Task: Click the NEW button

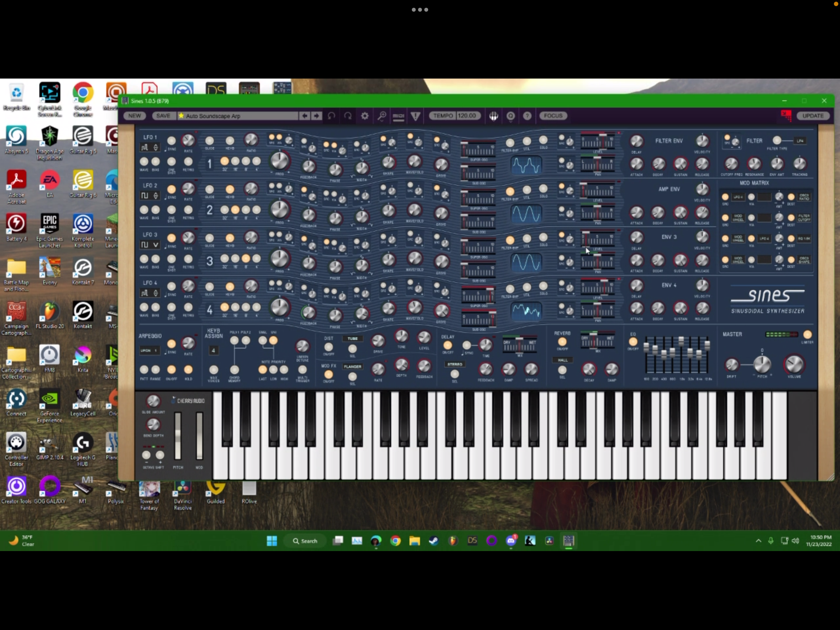Action: point(135,115)
